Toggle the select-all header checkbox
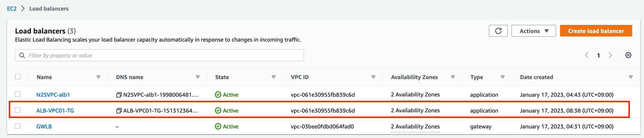 coord(18,77)
